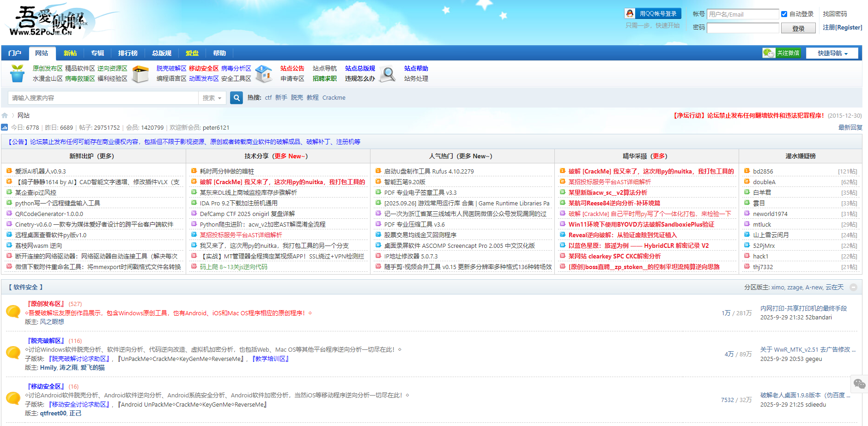This screenshot has width=868, height=426.
Task: Open the 搜索 type dropdown
Action: 212,98
